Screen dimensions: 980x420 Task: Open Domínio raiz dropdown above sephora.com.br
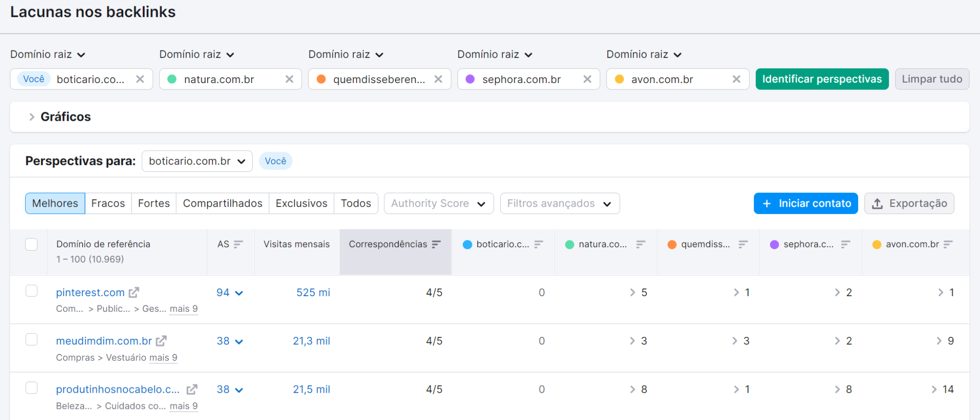tap(495, 54)
